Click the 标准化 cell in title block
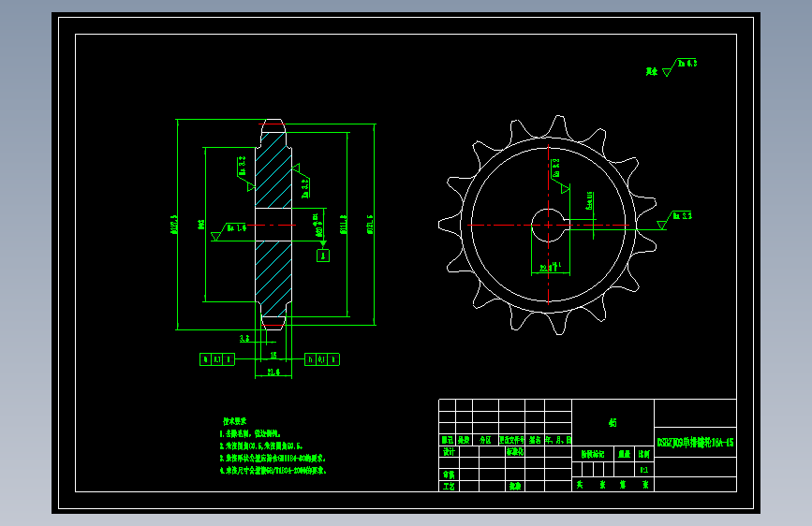This screenshot has height=526, width=812. [x=515, y=451]
